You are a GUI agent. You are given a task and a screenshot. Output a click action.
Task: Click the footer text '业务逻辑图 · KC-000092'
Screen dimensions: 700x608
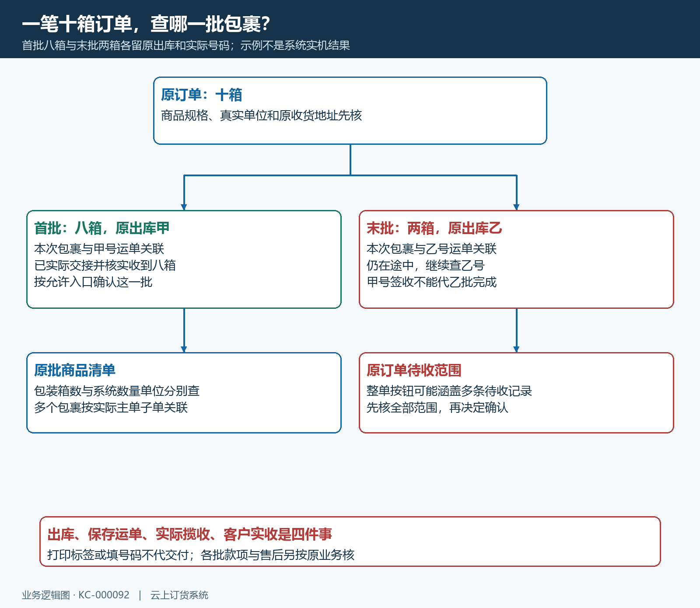[76, 595]
